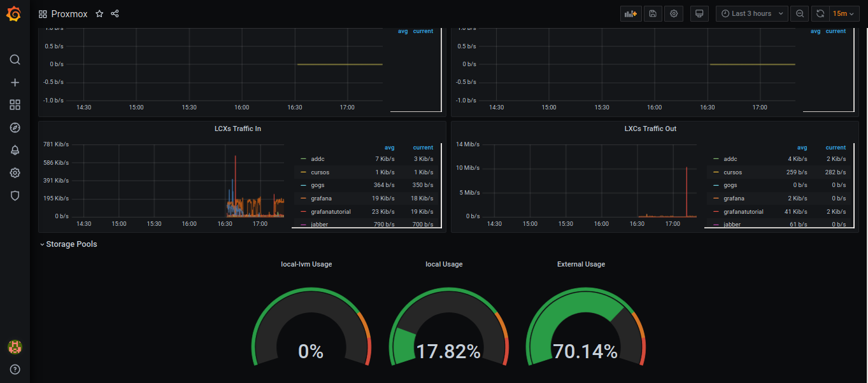
Task: Refresh the dashboard
Action: (820, 13)
